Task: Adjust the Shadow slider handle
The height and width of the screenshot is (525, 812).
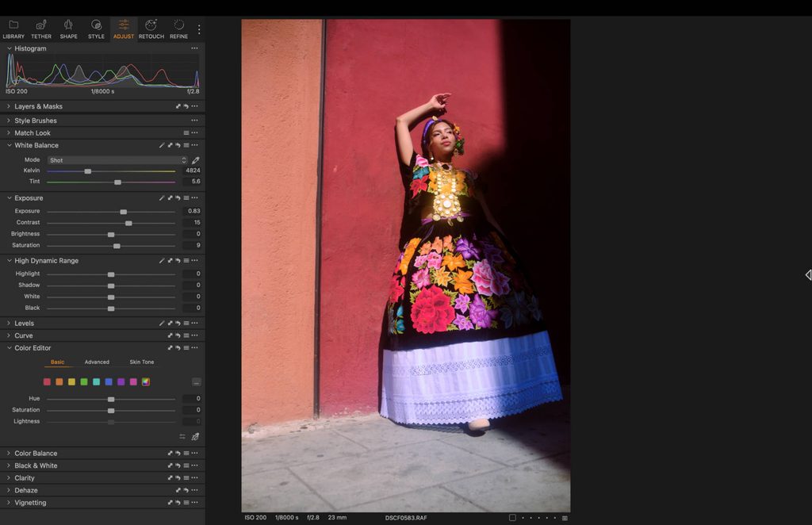Action: point(111,285)
